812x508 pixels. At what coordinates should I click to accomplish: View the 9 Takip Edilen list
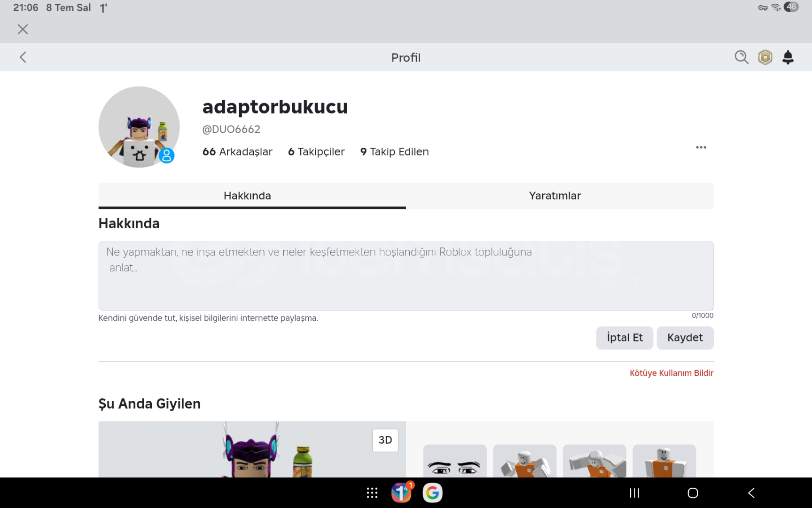(394, 151)
